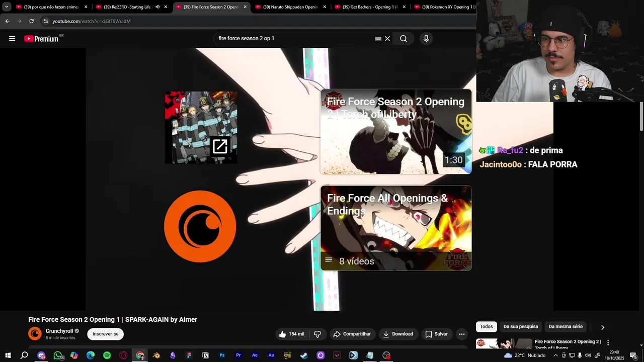Open the notification center icon

[x=633, y=355]
